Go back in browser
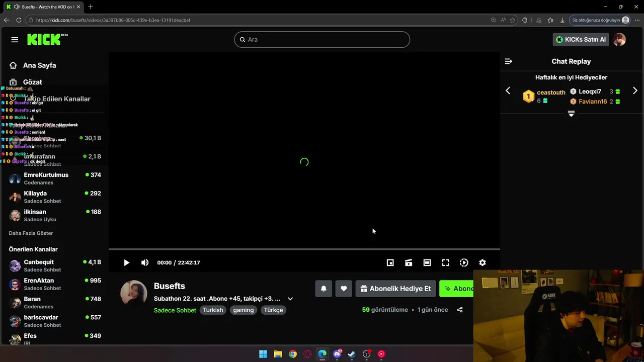Image resolution: width=644 pixels, height=362 pixels. 7,20
